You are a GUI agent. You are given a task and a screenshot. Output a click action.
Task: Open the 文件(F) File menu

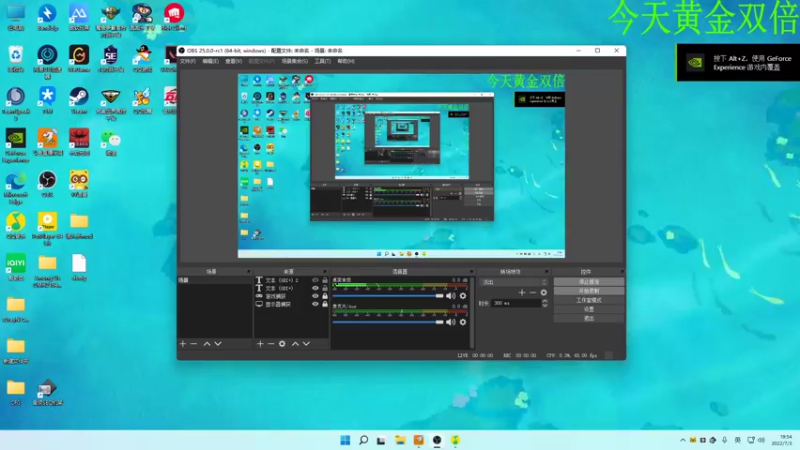188,61
